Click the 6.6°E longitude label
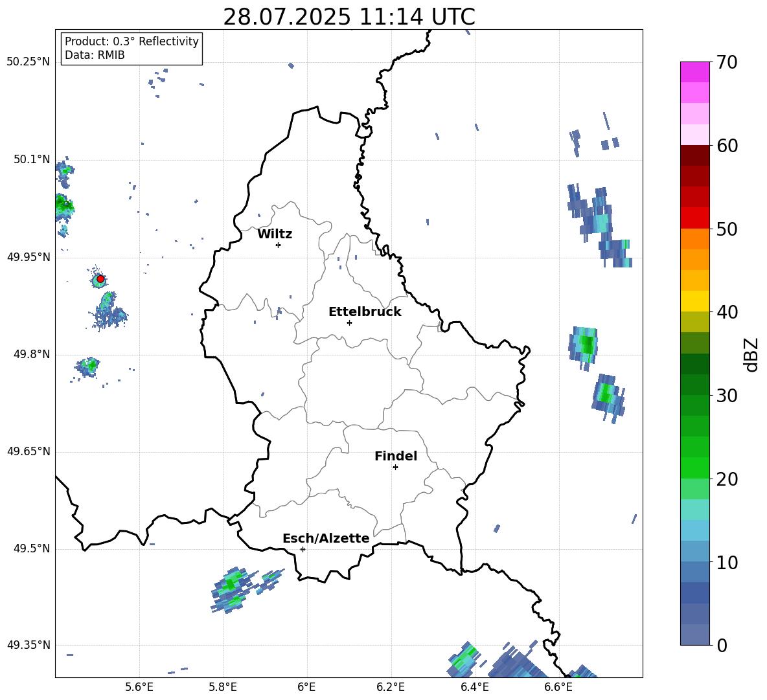Image resolution: width=767 pixels, height=700 pixels. pyautogui.click(x=558, y=688)
